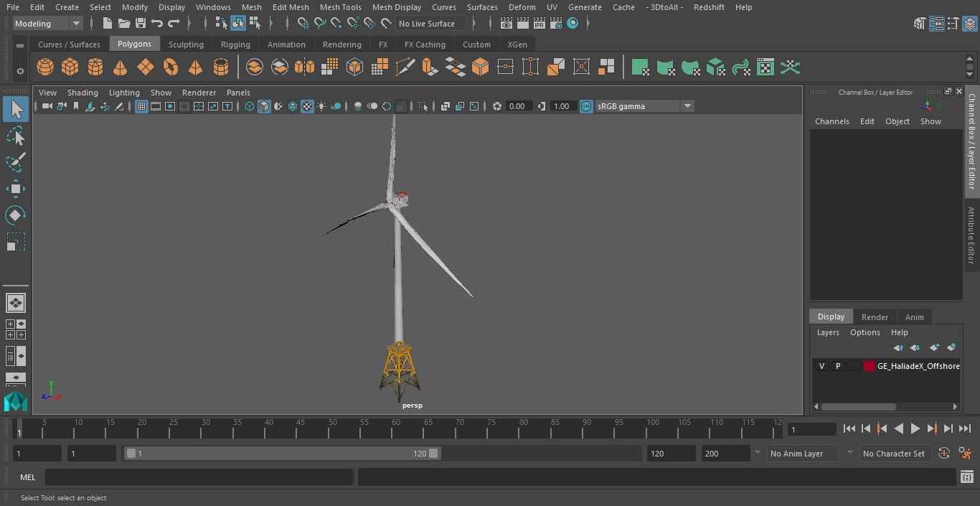
Task: Switch to the single perspective layout icon
Action: pos(16,303)
